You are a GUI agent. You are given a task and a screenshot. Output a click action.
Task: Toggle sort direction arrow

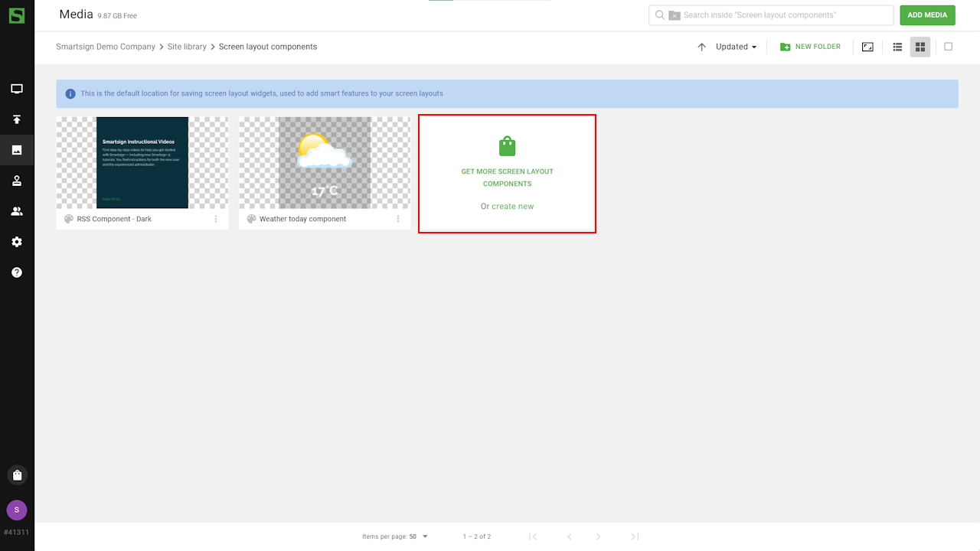701,47
